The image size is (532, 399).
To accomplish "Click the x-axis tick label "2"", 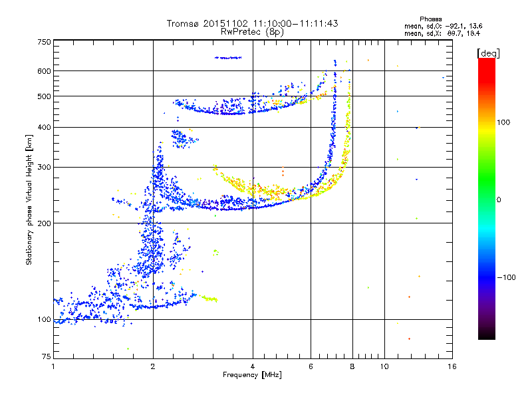I will click(x=153, y=366).
